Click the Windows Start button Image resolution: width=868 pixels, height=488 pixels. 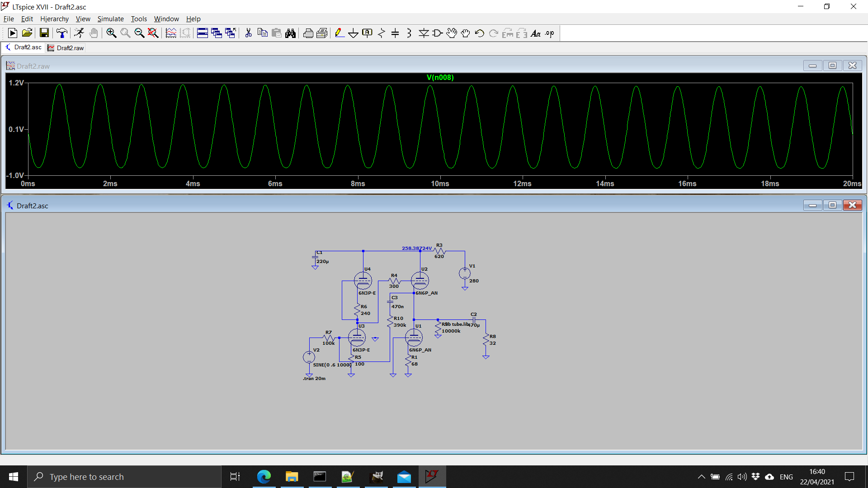[x=14, y=477]
